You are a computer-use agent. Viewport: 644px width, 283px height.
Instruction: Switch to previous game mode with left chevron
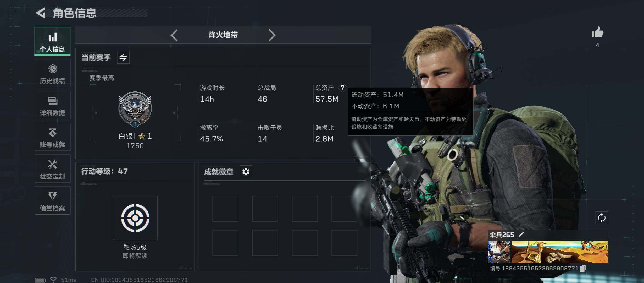pyautogui.click(x=174, y=35)
